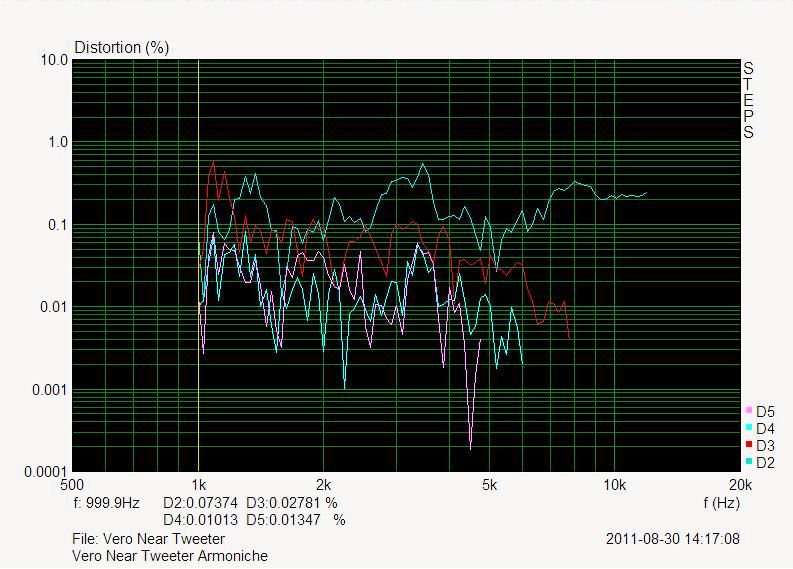Click the 1k x-axis tick label
The image size is (793, 569).
(x=199, y=485)
